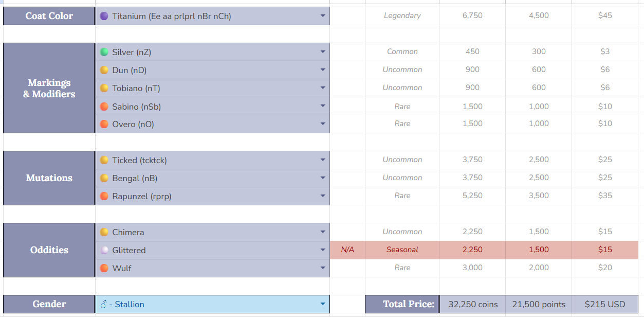Click the orange dot next to Sabino (nSb)
644x319 pixels.
click(x=104, y=107)
